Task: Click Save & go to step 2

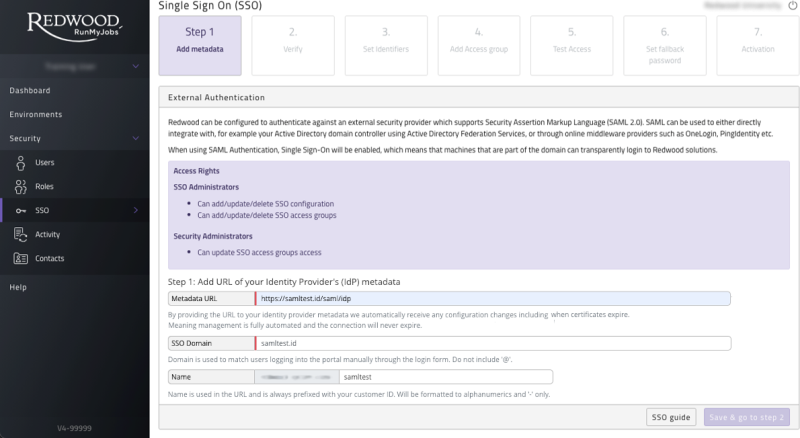Action: coord(747,417)
